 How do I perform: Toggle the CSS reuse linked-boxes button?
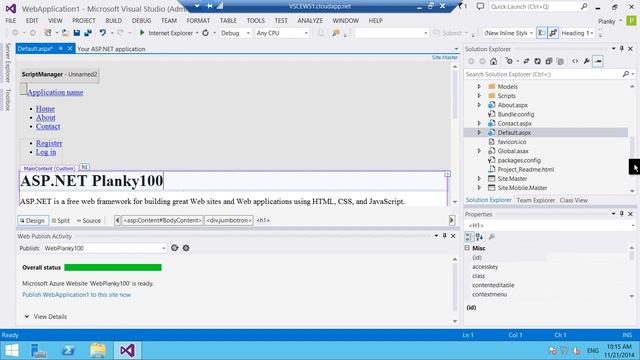(x=553, y=33)
